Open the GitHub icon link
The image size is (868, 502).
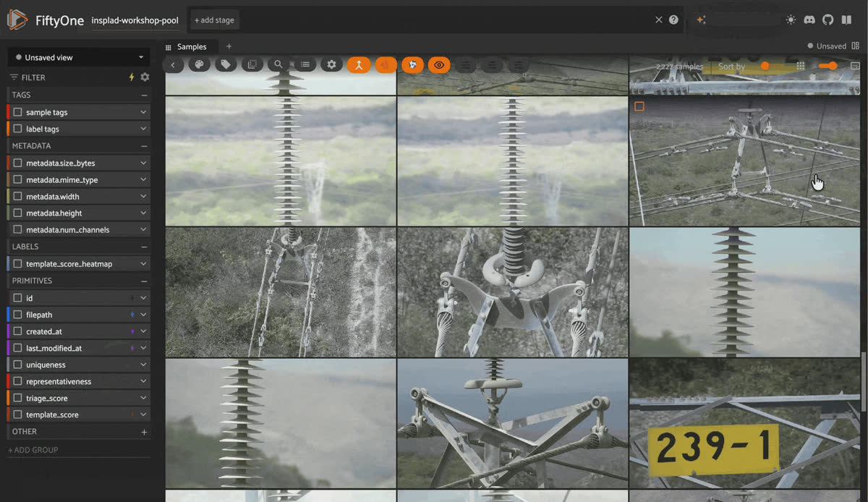click(x=828, y=20)
